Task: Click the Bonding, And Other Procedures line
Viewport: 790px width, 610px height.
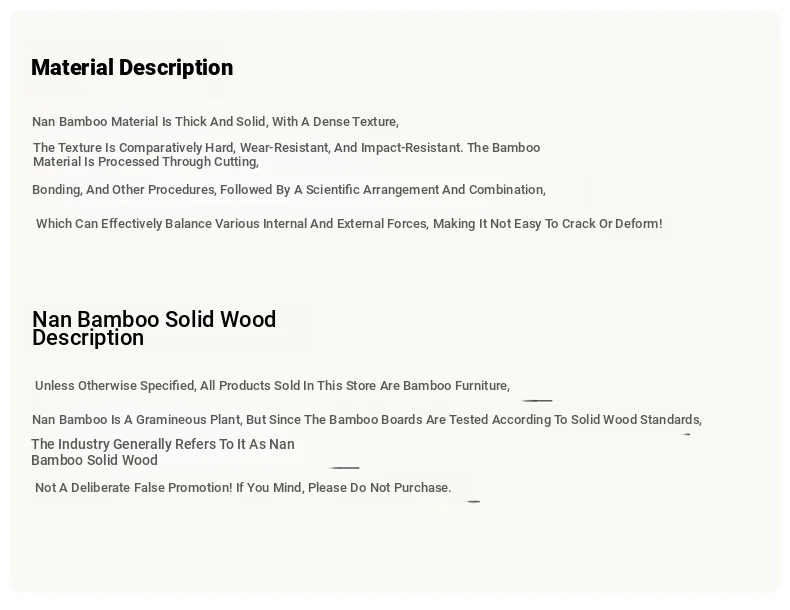Action: [289, 190]
